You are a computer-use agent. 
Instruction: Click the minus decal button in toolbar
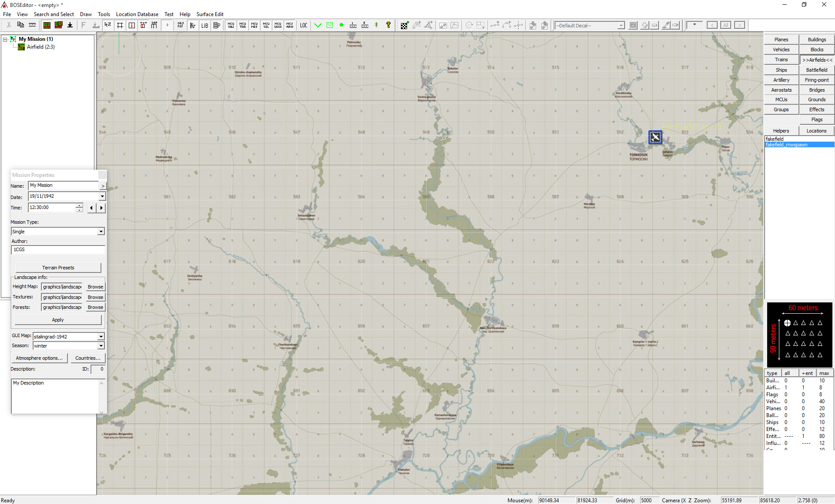click(x=655, y=25)
